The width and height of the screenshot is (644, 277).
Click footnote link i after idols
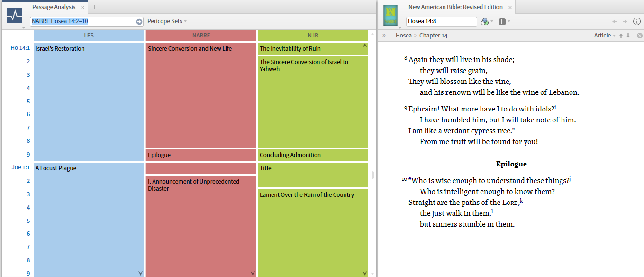pos(555,107)
